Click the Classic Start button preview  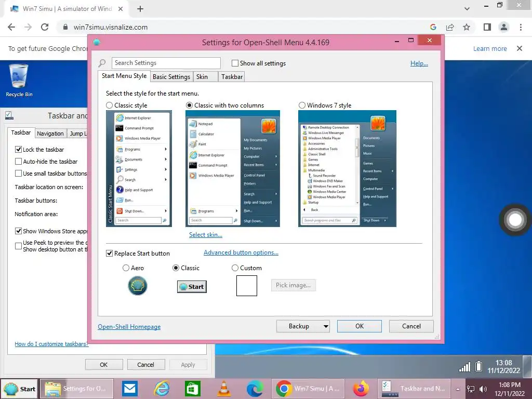point(192,287)
